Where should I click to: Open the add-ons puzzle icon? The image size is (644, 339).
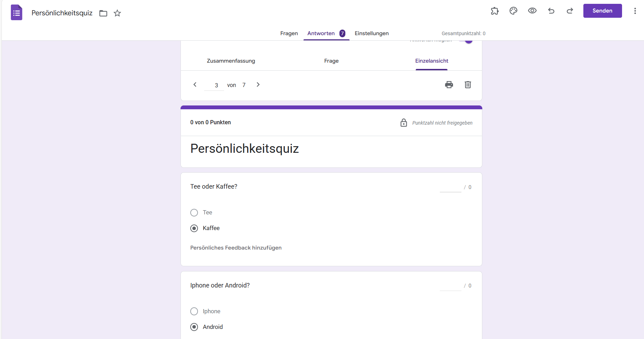pos(495,11)
